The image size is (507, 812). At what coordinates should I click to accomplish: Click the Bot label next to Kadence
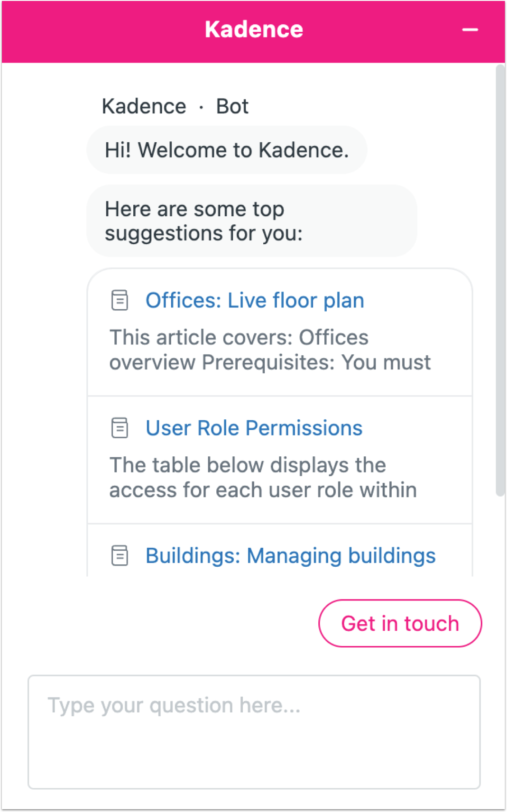click(x=232, y=106)
